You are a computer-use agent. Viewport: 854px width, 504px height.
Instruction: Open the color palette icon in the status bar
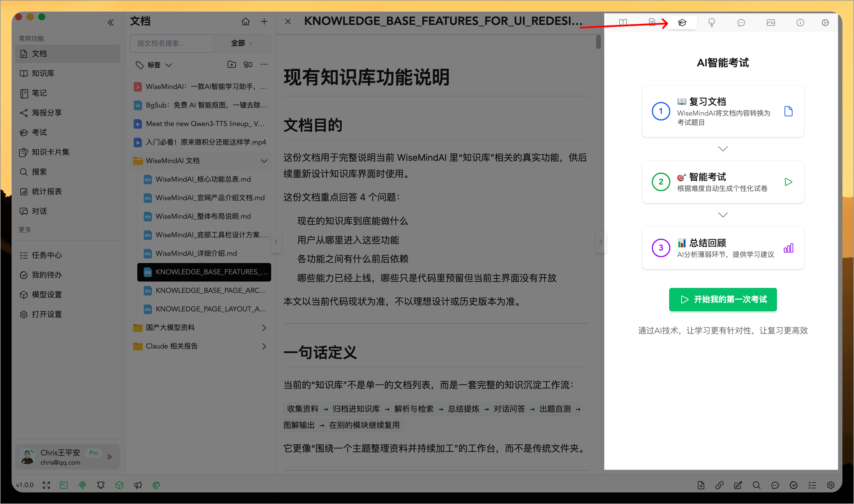coord(156,485)
